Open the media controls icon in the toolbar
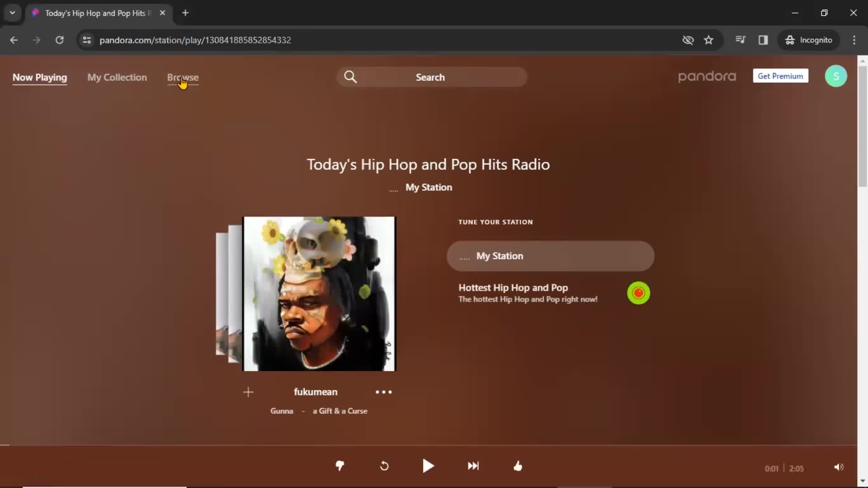868x488 pixels. tap(740, 40)
